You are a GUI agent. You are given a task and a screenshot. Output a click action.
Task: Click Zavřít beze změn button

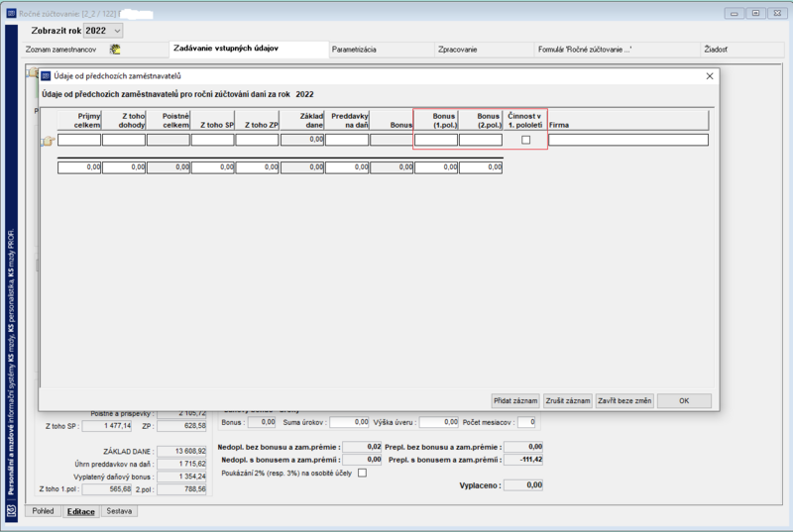[624, 400]
